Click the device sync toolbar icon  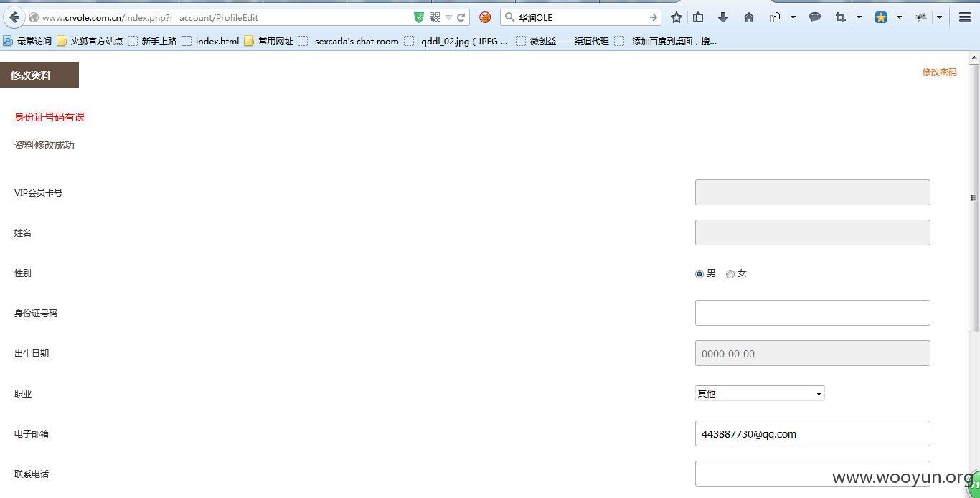pos(775,17)
